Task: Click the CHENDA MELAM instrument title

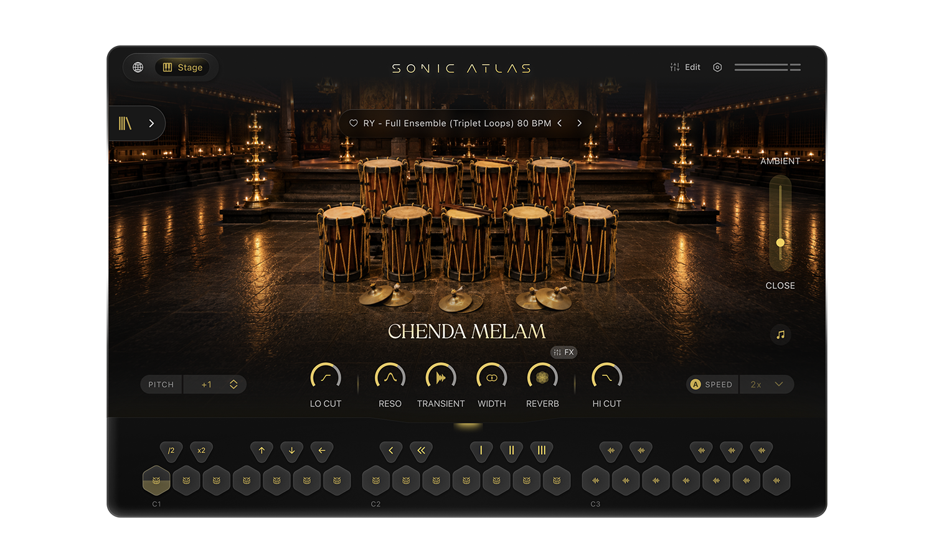Action: click(x=467, y=332)
